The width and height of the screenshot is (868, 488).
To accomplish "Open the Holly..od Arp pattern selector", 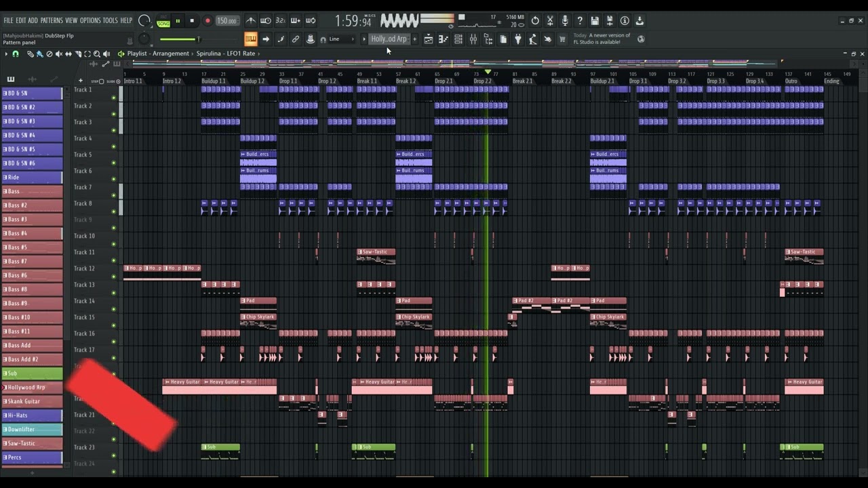I will click(x=389, y=39).
